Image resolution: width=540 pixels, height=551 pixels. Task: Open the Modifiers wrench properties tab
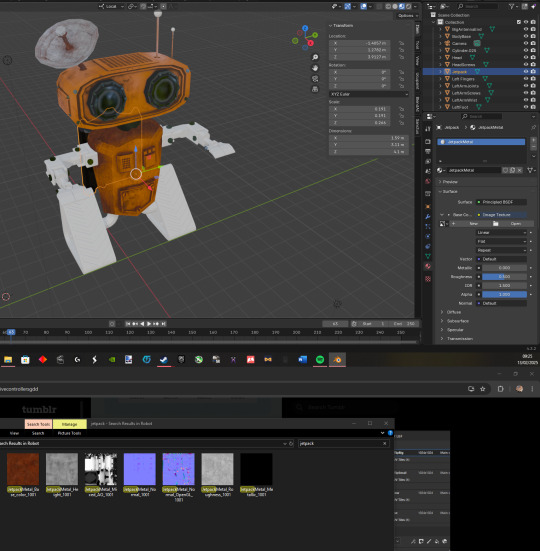pos(428,216)
